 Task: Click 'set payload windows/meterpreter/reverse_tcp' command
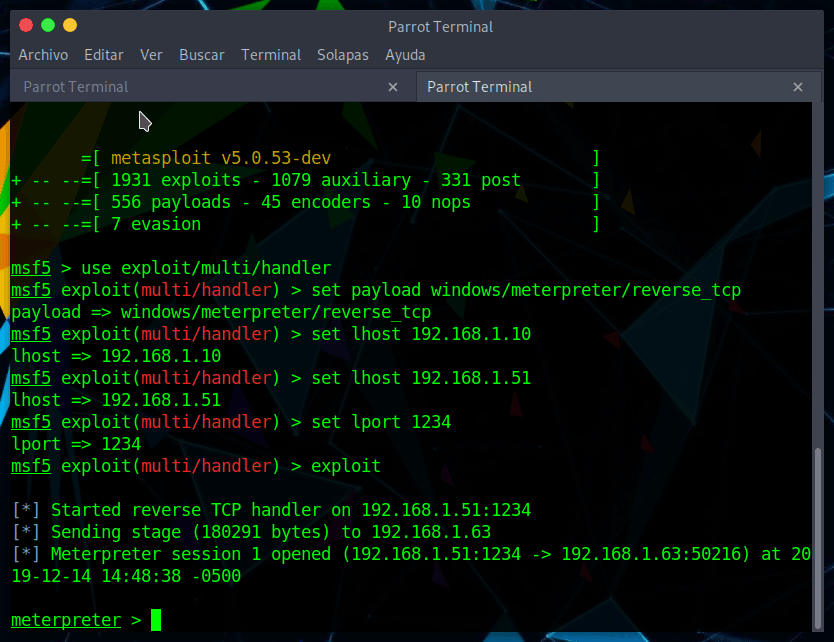pos(526,290)
